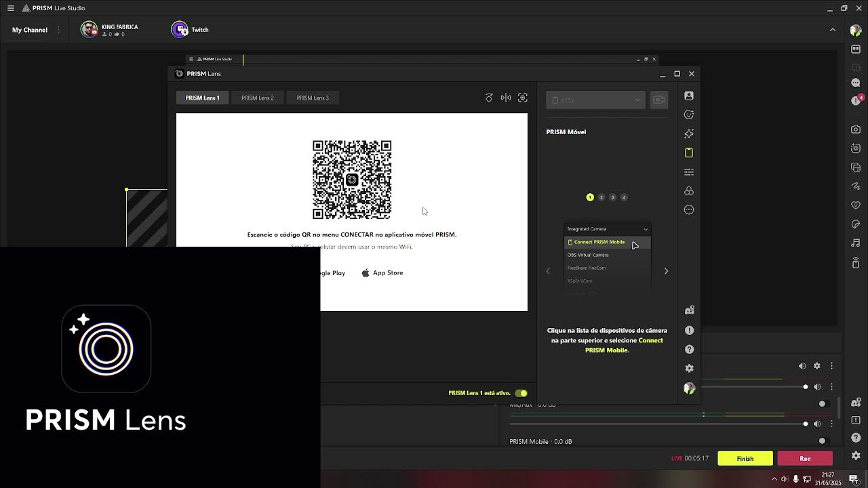Open the Discord community icon in Lens sidebar
Image resolution: width=868 pixels, height=488 pixels.
pyautogui.click(x=689, y=310)
